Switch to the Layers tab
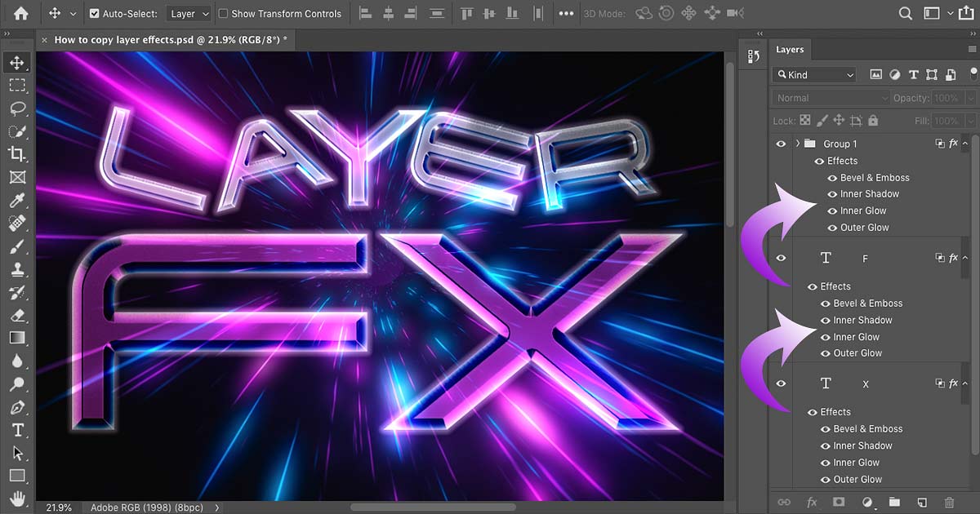This screenshot has width=980, height=514. (790, 49)
